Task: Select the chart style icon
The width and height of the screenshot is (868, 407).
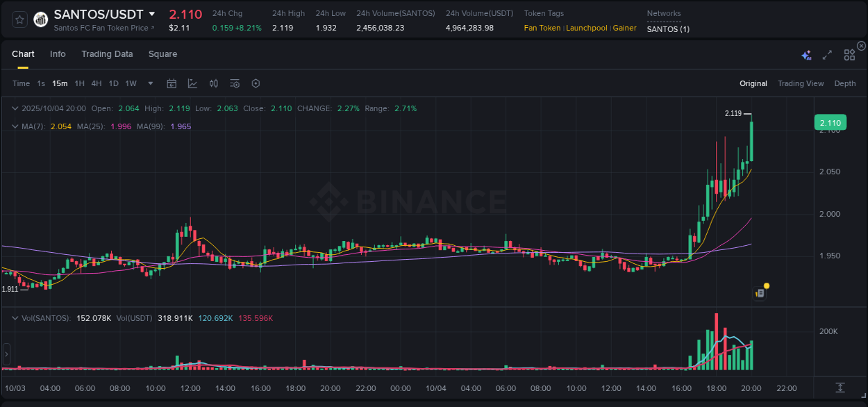Action: tap(192, 83)
